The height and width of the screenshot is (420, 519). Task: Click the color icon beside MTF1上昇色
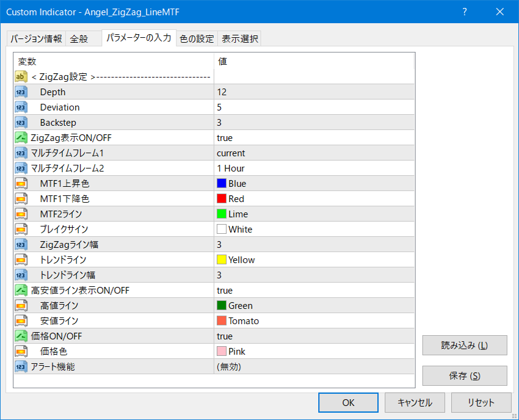coord(21,183)
